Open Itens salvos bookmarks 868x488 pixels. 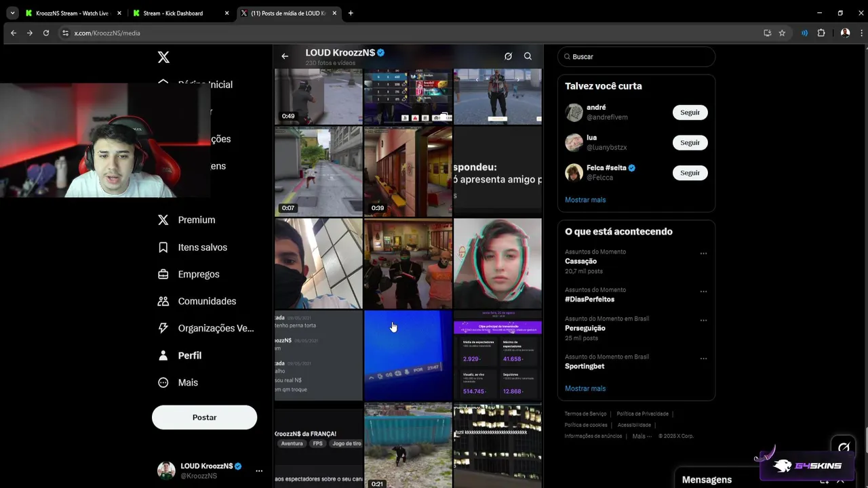coord(193,247)
